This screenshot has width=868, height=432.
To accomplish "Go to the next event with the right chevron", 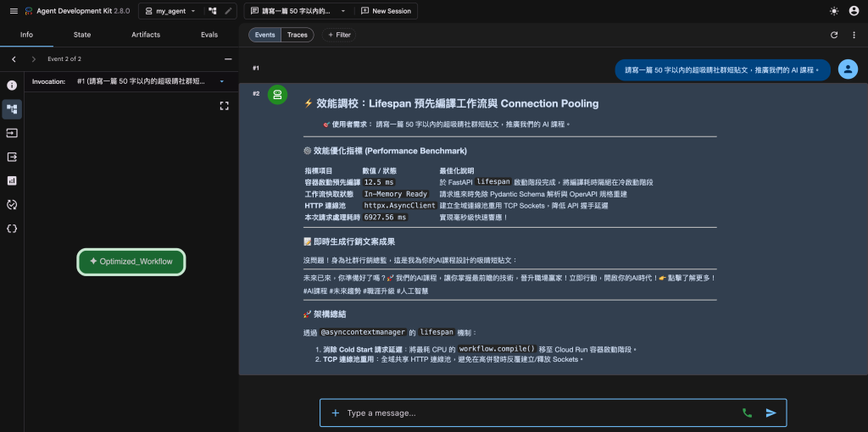I will (x=34, y=59).
